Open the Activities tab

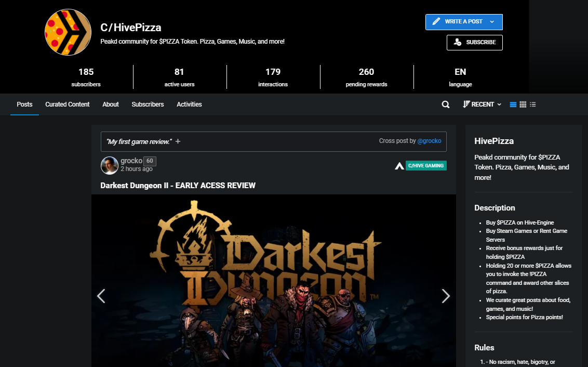coord(190,104)
